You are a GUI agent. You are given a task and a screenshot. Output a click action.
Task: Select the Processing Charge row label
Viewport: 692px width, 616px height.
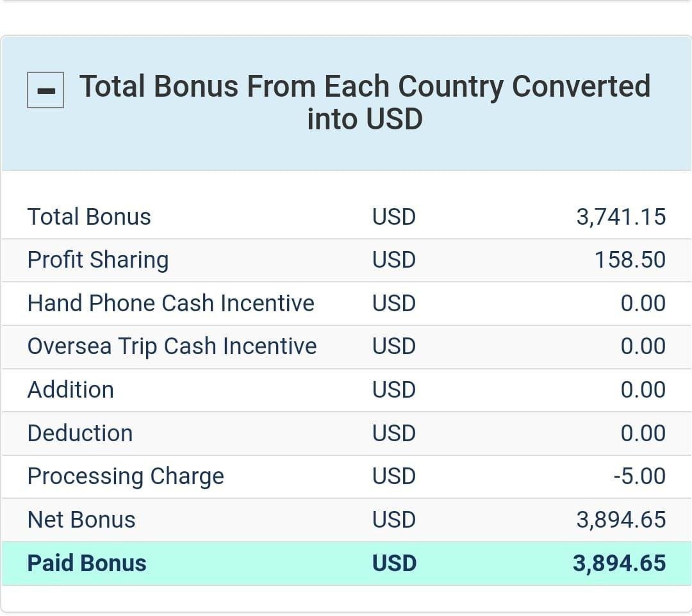click(126, 476)
